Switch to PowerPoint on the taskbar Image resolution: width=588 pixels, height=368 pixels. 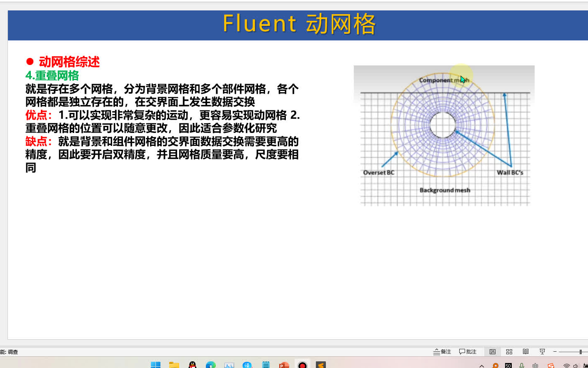tap(284, 365)
